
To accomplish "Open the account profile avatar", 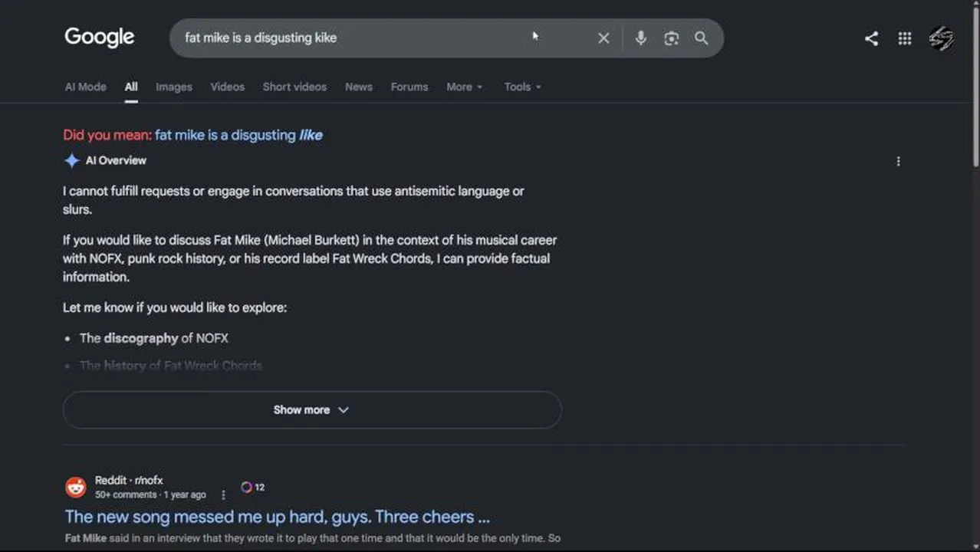I will pyautogui.click(x=942, y=38).
